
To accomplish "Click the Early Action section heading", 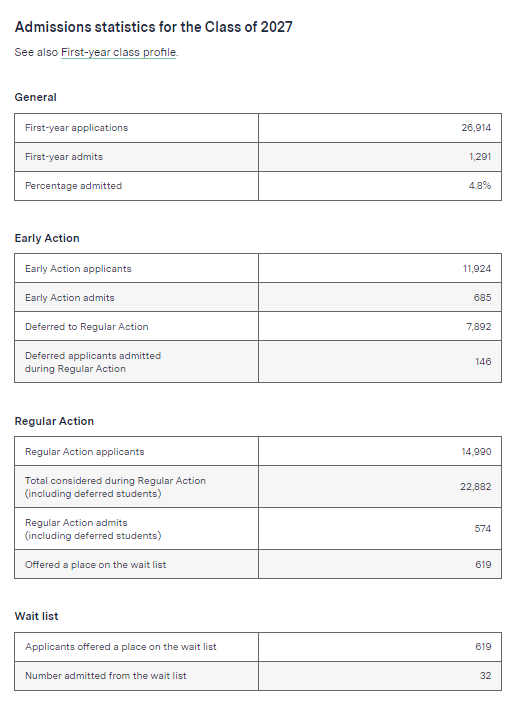I will pos(47,238).
